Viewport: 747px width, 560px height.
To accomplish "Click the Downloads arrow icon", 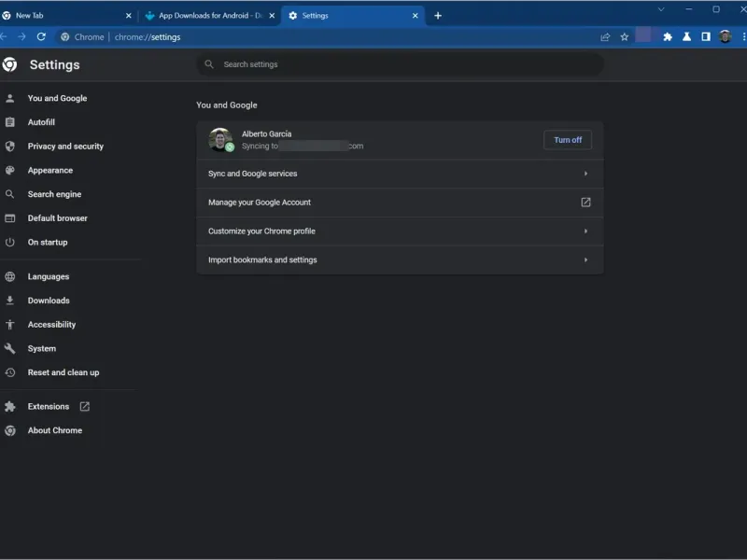I will tap(9, 301).
